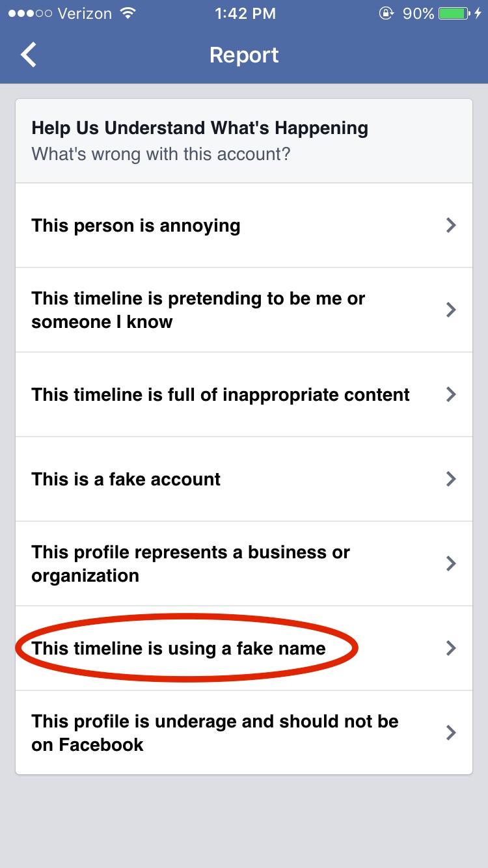The width and height of the screenshot is (488, 868).
Task: Tap the battery indicator icon
Action: coord(455,14)
